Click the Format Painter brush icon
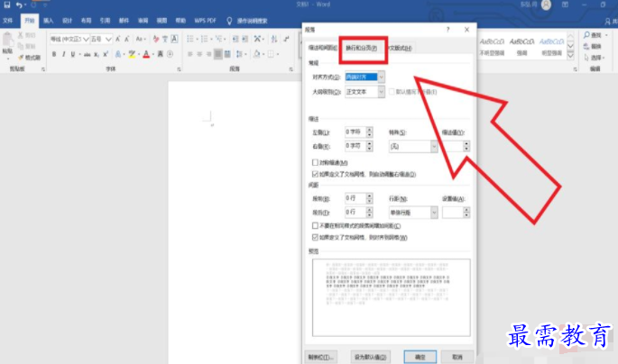 coord(22,58)
